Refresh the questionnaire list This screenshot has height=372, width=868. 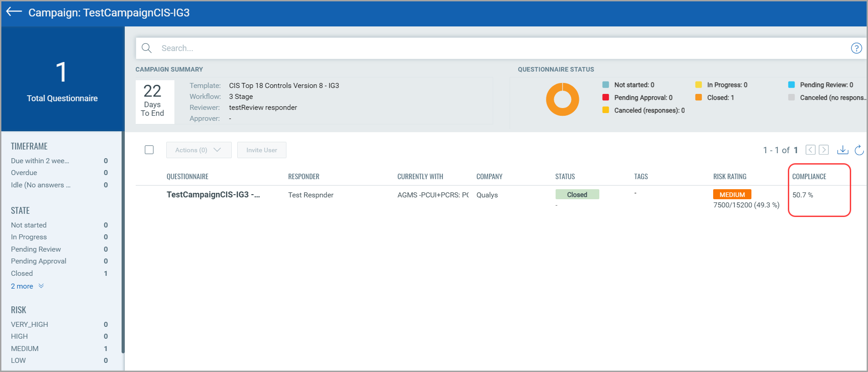pos(859,150)
